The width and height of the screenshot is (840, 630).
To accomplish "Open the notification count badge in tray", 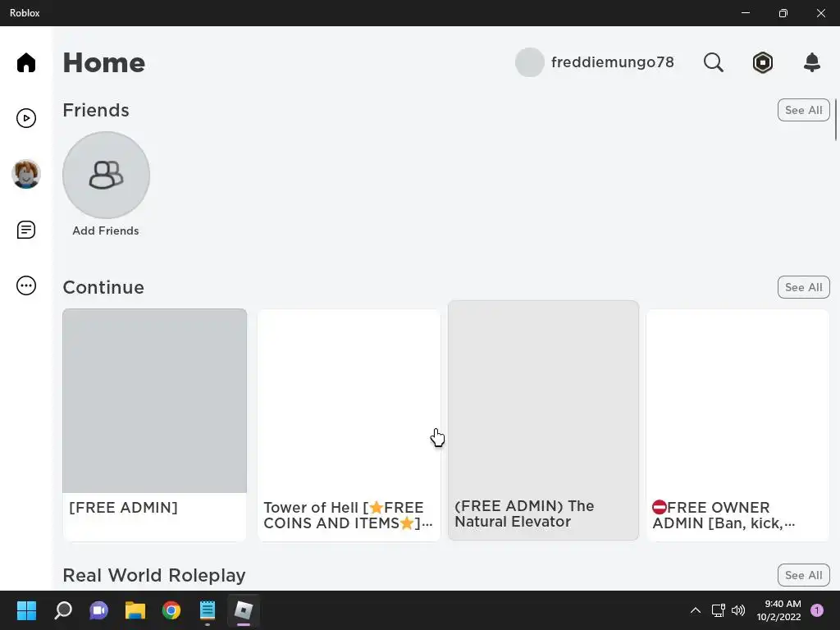I will point(817,610).
